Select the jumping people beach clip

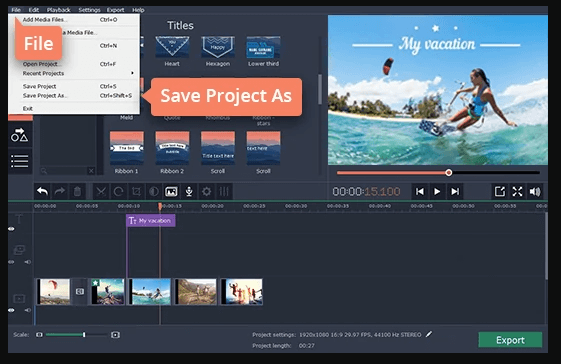(x=242, y=292)
